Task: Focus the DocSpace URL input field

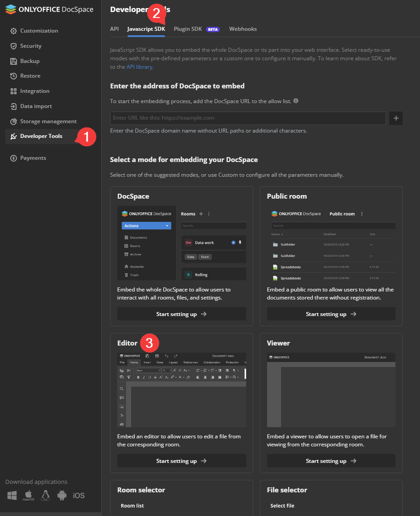Action: tap(248, 118)
